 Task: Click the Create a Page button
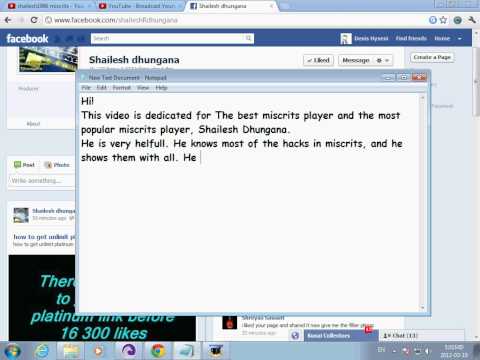coord(432,57)
